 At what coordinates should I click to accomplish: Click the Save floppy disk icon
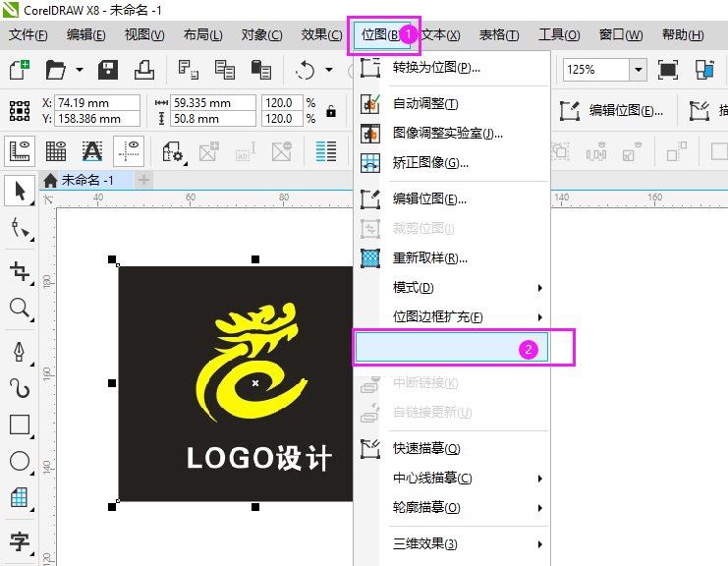coord(108,70)
